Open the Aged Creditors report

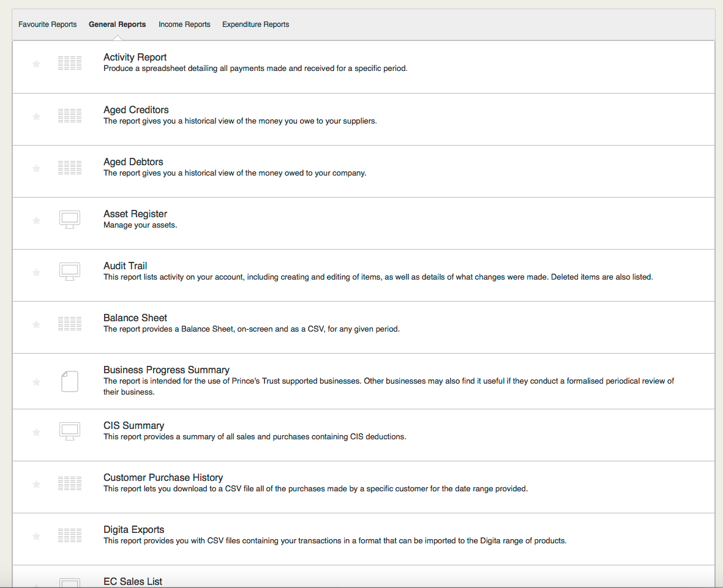136,110
